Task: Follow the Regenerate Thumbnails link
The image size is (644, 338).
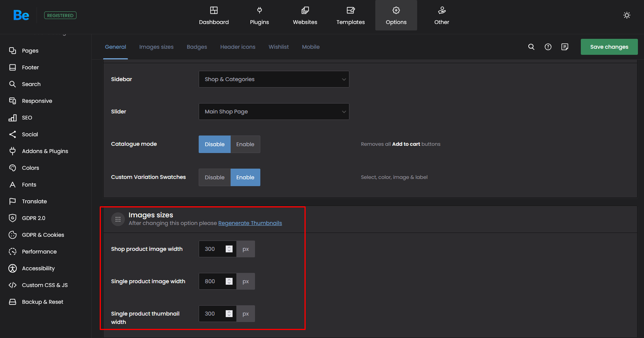Action: point(250,223)
